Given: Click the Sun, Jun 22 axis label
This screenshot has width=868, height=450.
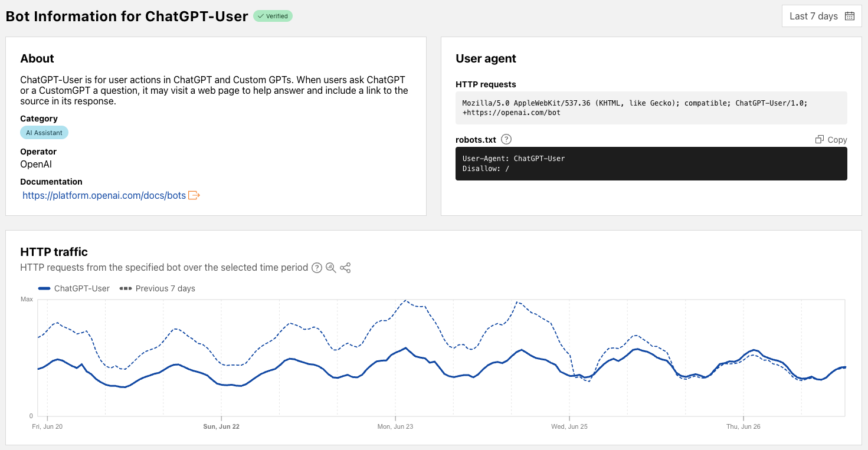Looking at the screenshot, I should coord(221,426).
